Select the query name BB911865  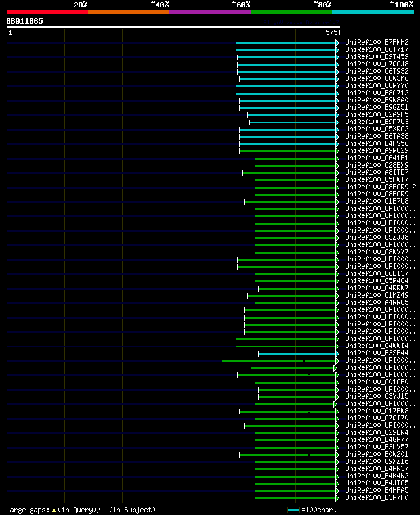pyautogui.click(x=25, y=21)
